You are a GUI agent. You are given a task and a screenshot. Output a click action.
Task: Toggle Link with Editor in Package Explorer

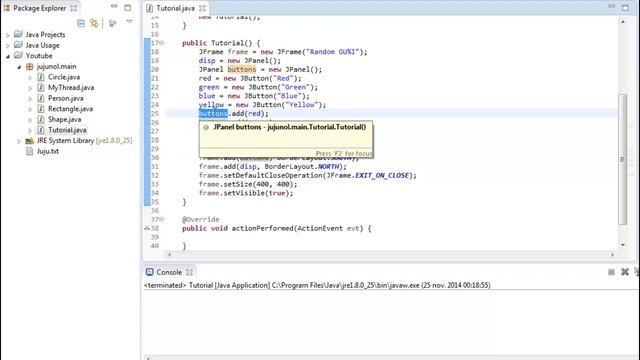pos(94,23)
